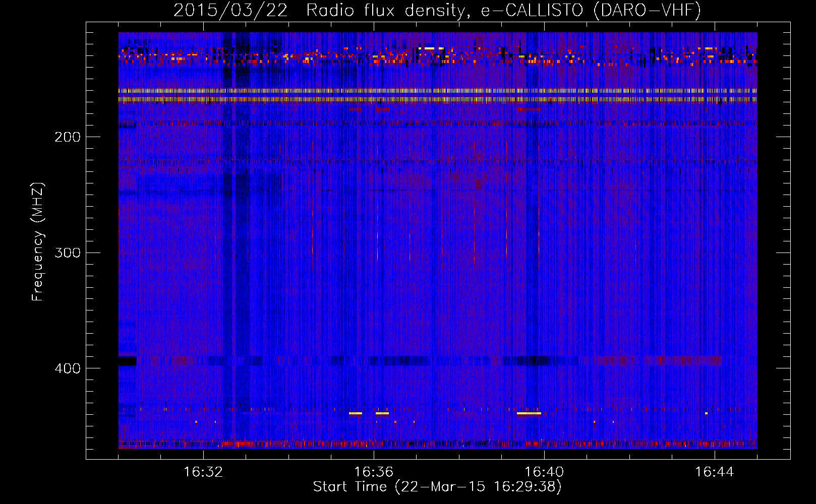The image size is (816, 504).
Task: Click the 16:40 time tick label
Action: (x=544, y=472)
